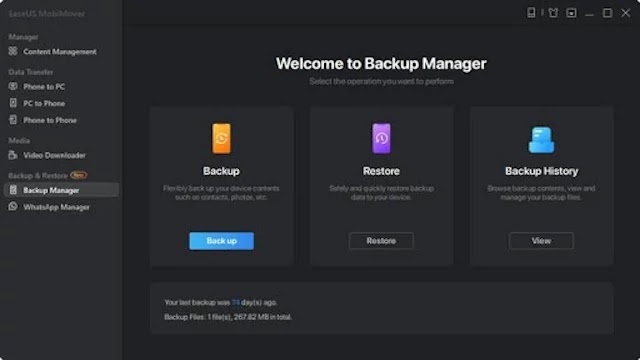The width and height of the screenshot is (640, 360).
Task: Click the orange Backup phone icon
Action: pyautogui.click(x=221, y=139)
